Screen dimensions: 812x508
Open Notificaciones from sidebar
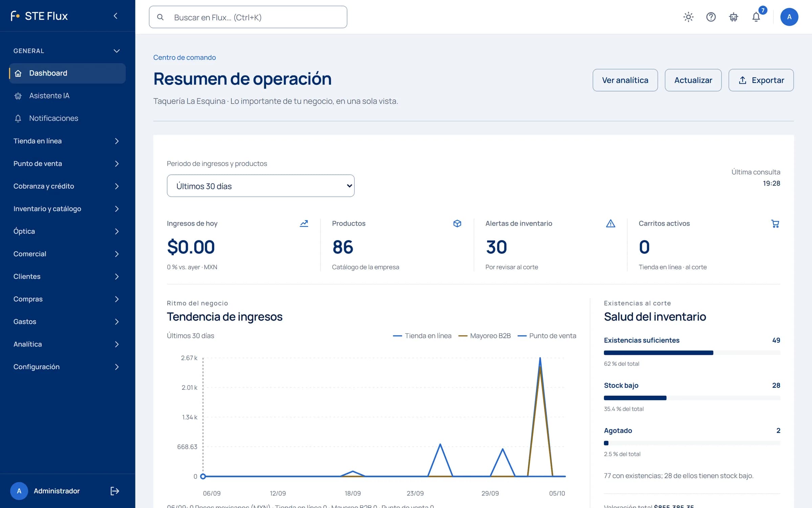pos(68,118)
